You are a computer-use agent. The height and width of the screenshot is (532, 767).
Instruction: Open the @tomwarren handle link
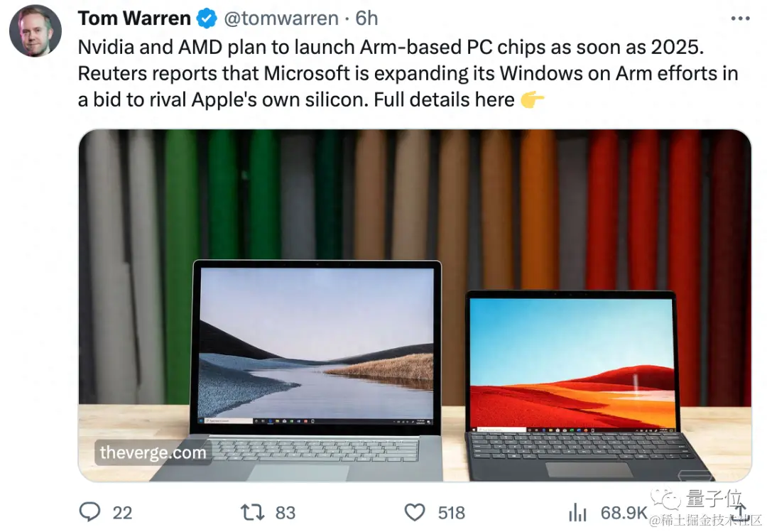(281, 18)
